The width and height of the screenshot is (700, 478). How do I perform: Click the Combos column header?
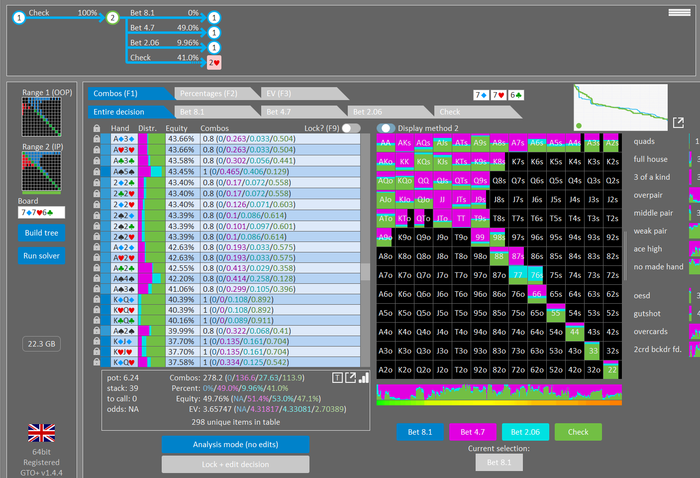coord(214,128)
